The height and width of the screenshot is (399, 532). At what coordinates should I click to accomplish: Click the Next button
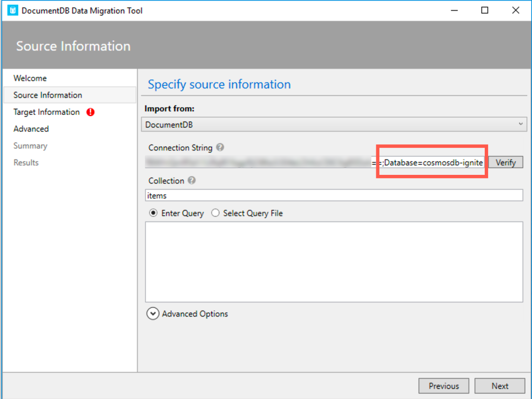click(500, 386)
